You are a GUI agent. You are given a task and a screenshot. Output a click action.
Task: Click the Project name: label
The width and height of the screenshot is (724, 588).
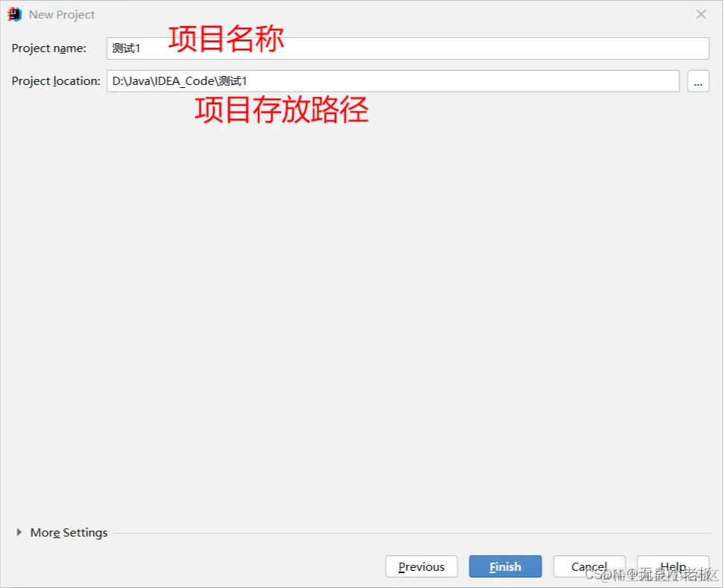pyautogui.click(x=48, y=48)
